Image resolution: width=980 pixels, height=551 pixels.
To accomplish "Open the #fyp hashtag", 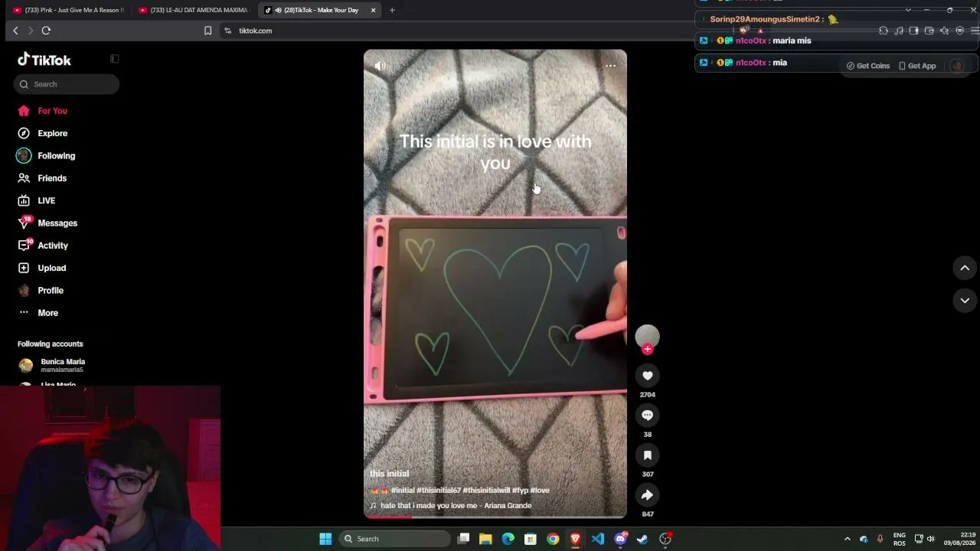I will click(x=520, y=491).
